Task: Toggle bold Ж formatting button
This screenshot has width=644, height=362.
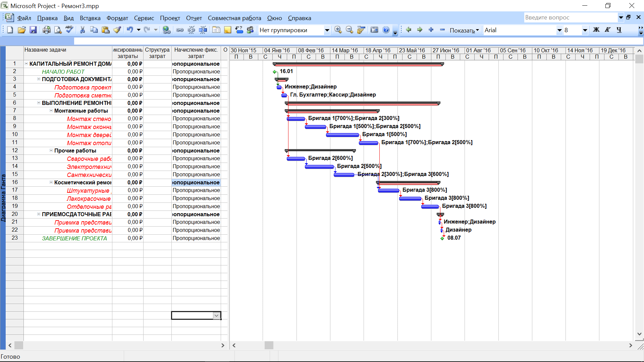Action: coord(596,30)
